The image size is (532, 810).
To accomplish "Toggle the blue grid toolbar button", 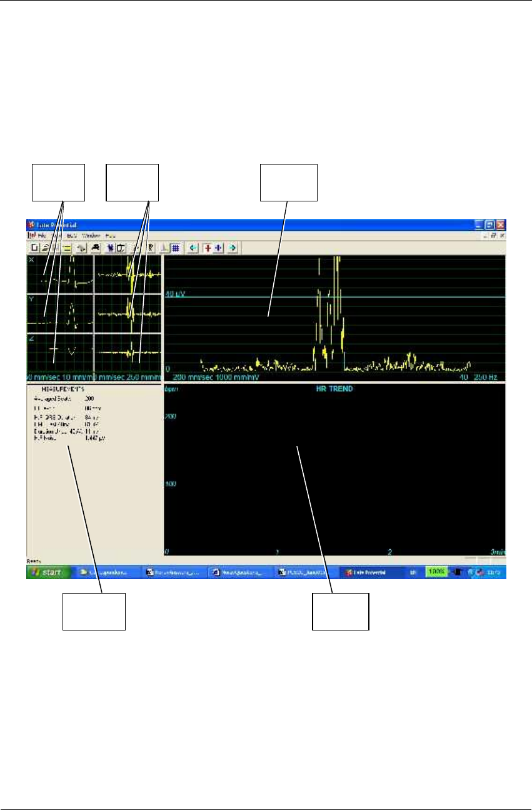I will click(176, 248).
